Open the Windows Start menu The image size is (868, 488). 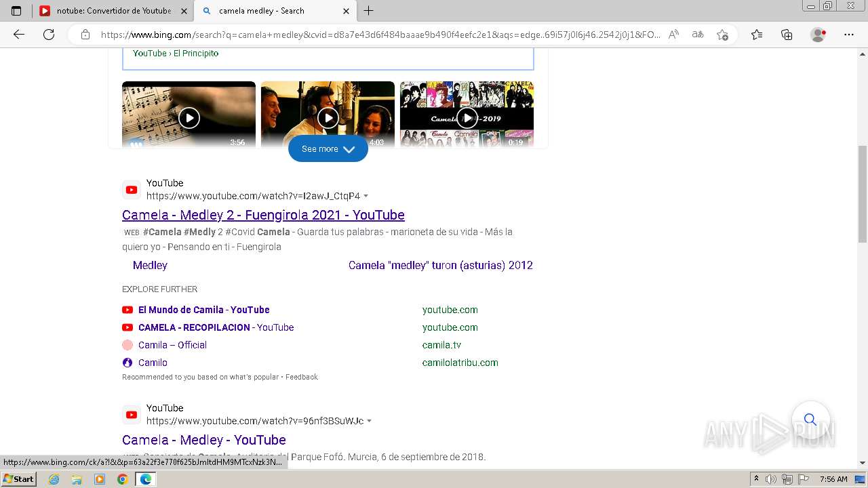pyautogui.click(x=19, y=479)
